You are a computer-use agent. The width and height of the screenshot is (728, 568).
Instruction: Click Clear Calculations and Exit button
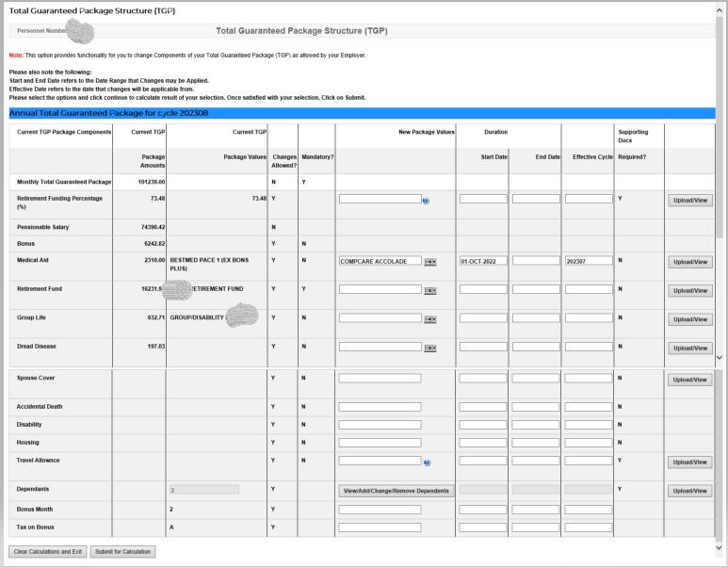(45, 551)
